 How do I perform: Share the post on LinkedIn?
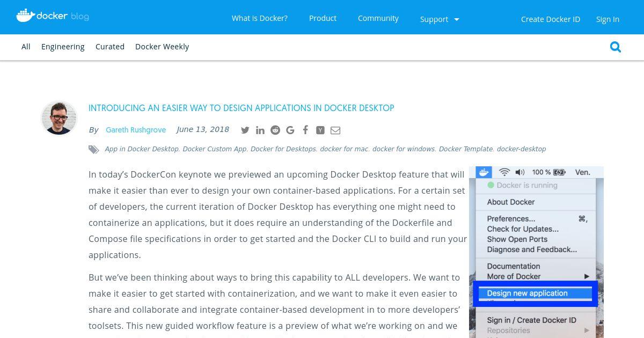260,130
